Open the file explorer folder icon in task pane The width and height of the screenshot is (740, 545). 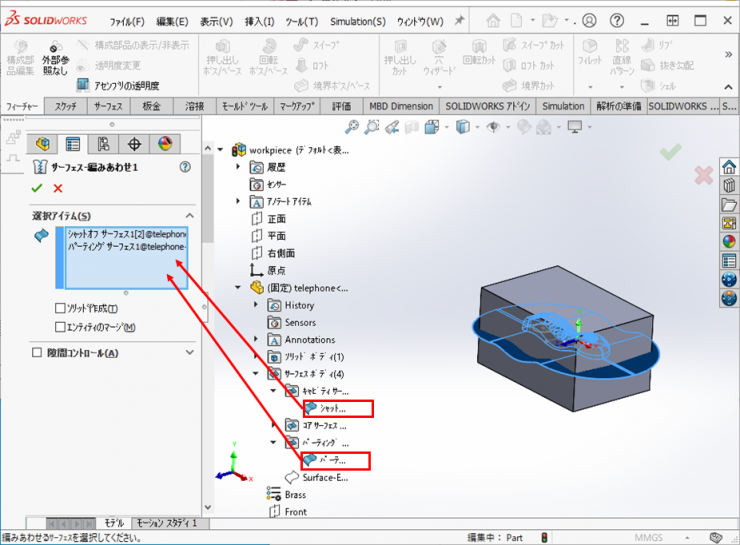pyautogui.click(x=729, y=204)
